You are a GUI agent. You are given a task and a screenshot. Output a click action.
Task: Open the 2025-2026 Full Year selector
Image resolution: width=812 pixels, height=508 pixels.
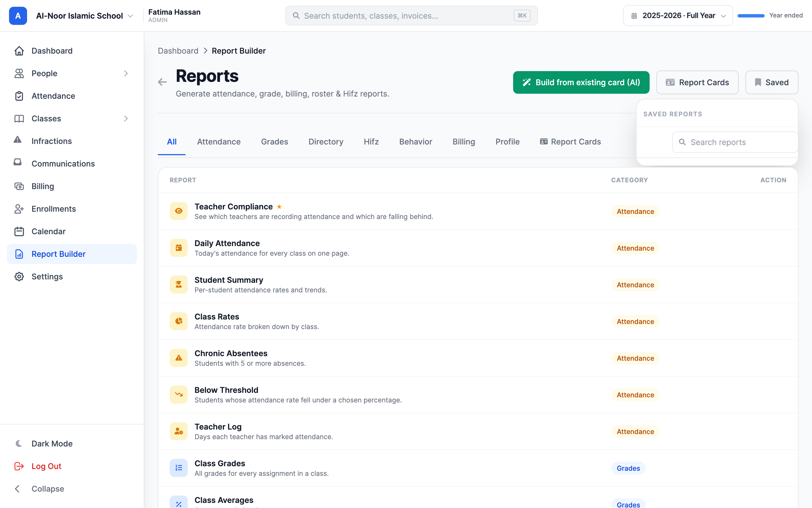point(678,16)
